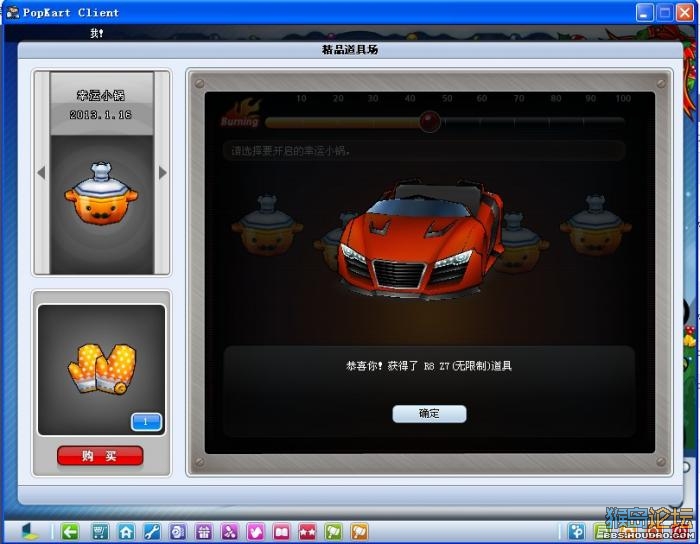Click the PopKart Client title icon
The image size is (700, 544).
tap(12, 12)
